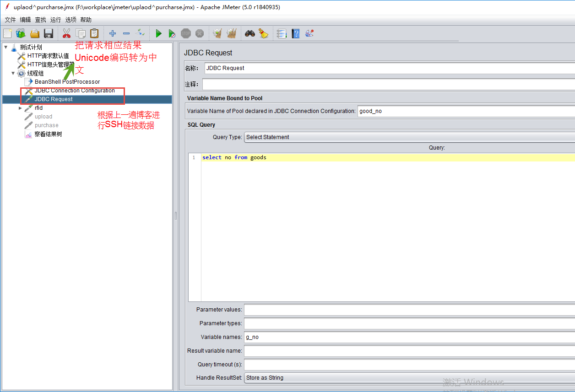Image resolution: width=575 pixels, height=392 pixels.
Task: Click the Shutdown test icon
Action: pyautogui.click(x=200, y=33)
